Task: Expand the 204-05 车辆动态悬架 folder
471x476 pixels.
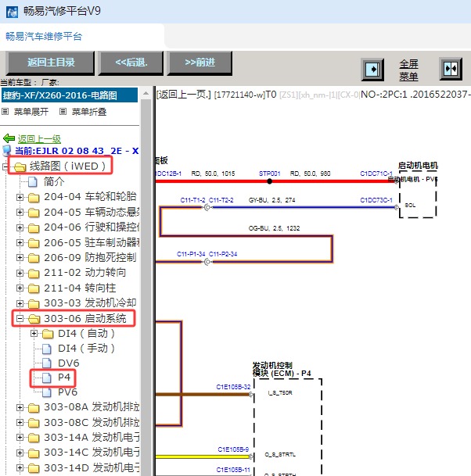Action: coord(20,212)
